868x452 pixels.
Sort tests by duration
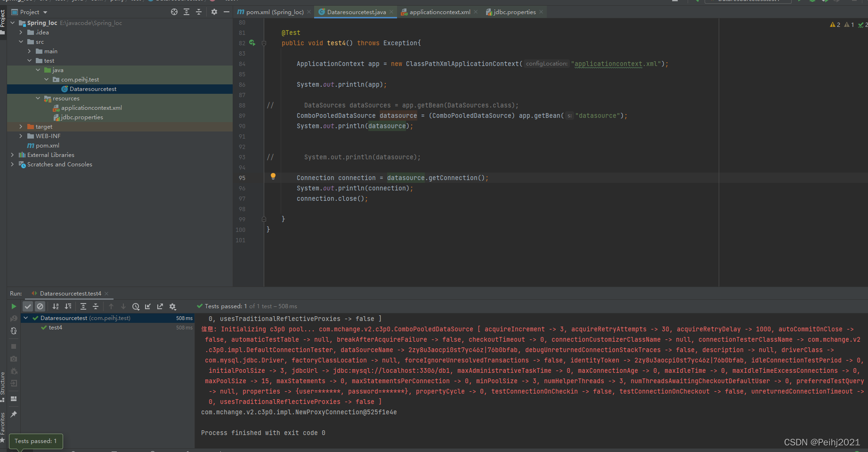tap(68, 306)
